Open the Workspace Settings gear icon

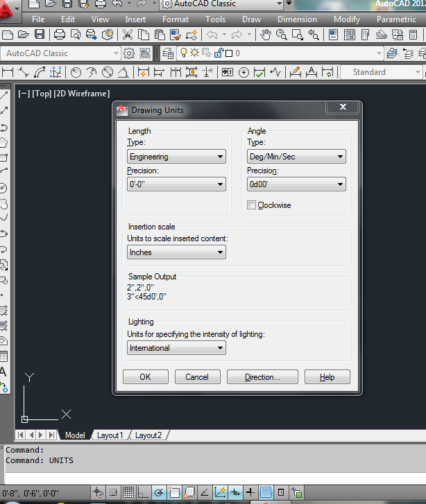click(129, 53)
